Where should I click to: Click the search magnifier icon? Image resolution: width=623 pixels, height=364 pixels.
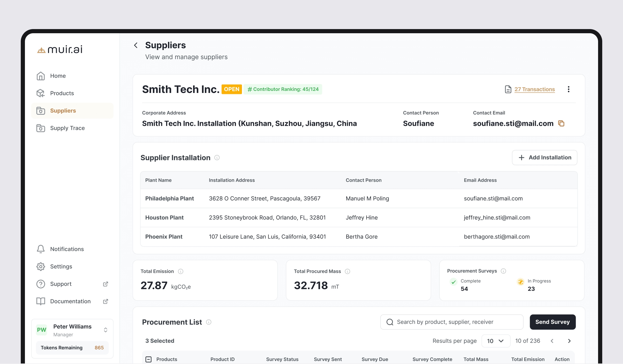click(390, 322)
